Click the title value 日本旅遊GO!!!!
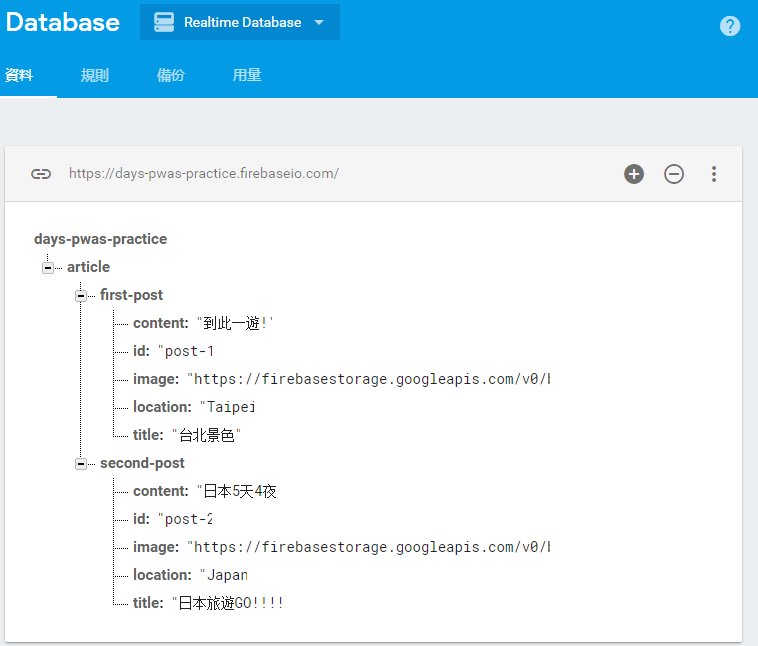This screenshot has height=646, width=758. coord(227,603)
